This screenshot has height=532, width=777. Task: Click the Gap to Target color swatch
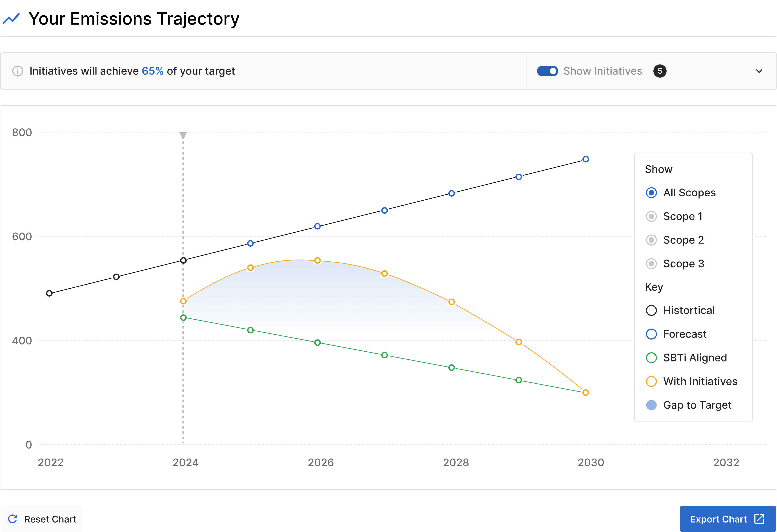click(651, 405)
